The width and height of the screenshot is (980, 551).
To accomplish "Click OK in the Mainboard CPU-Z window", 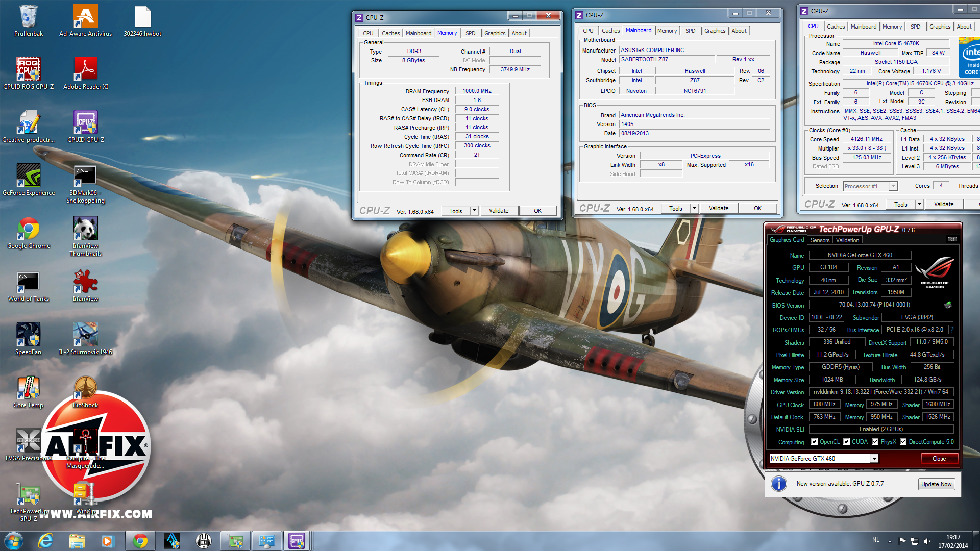I will click(x=757, y=208).
